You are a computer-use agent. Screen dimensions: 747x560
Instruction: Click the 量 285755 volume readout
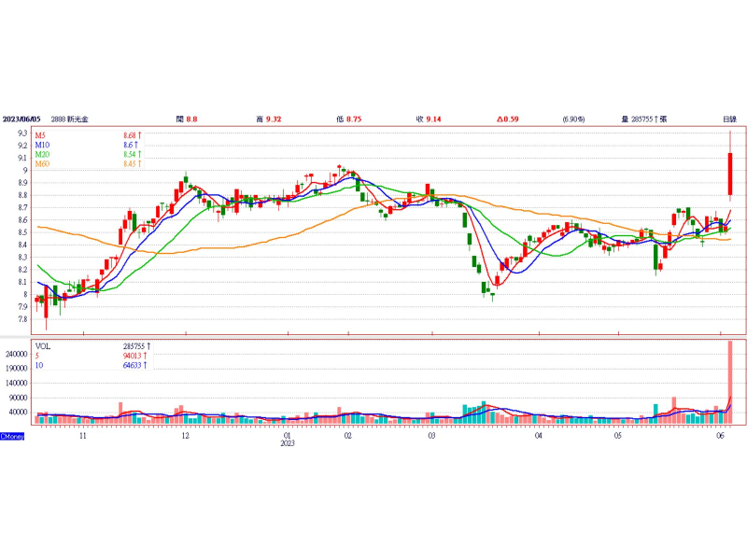644,119
